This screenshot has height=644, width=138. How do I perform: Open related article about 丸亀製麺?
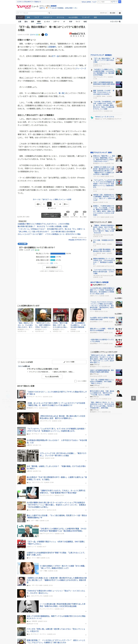43,224
